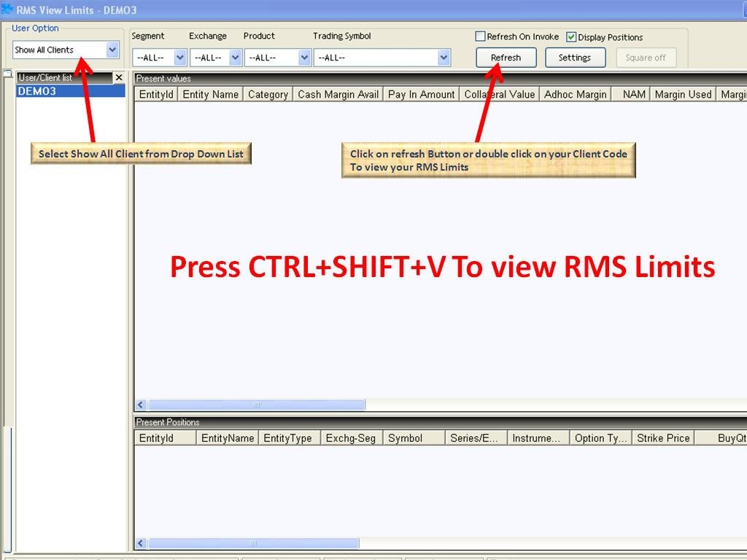Toggle the Display Positions checkbox
The height and width of the screenshot is (560, 747).
(571, 36)
